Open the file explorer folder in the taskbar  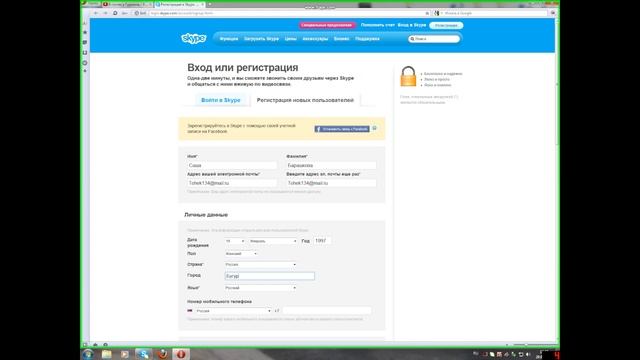click(107, 354)
